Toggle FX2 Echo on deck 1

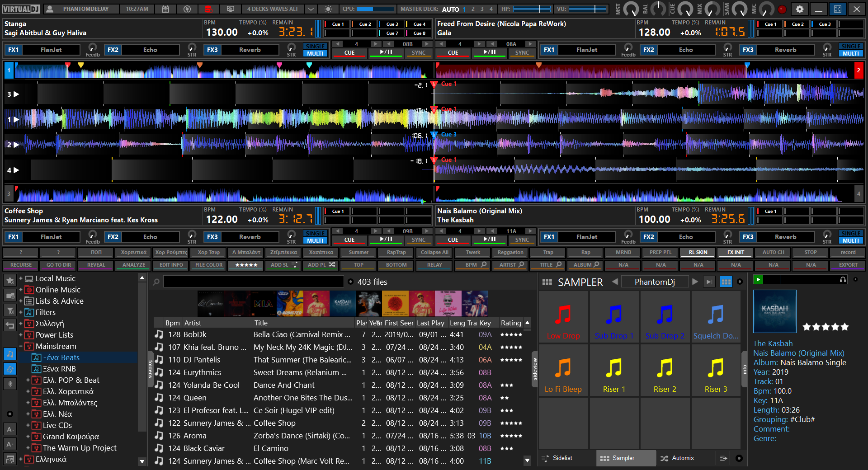tap(113, 50)
